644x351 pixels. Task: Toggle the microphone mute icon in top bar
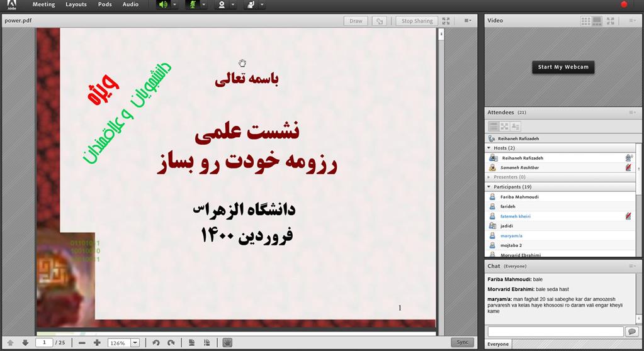[x=192, y=4]
